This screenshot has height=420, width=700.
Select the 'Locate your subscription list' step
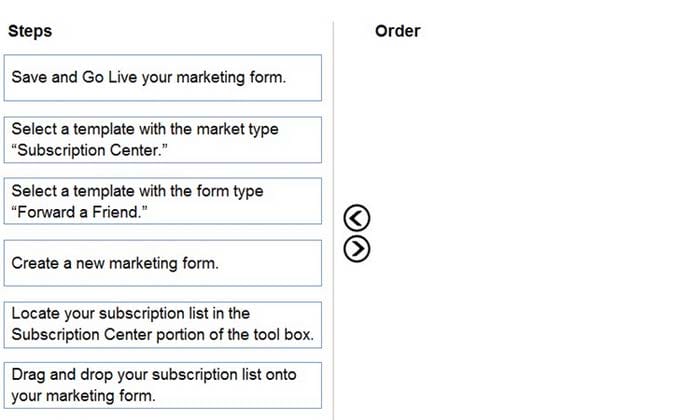(x=162, y=324)
